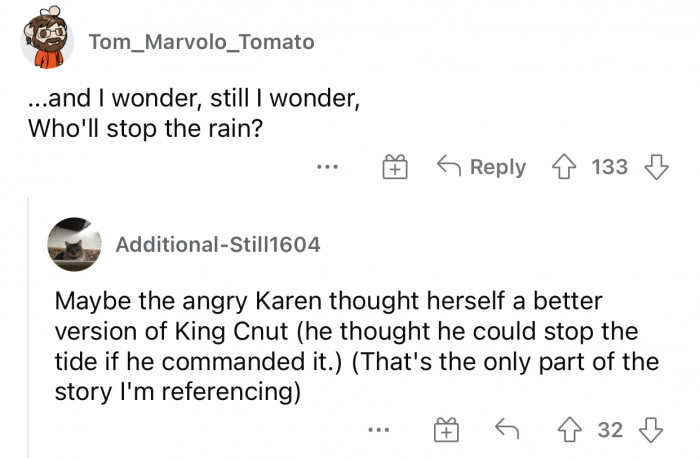This screenshot has height=458, width=700.
Task: Open Additional-Still1604's profile from username
Action: 218,245
